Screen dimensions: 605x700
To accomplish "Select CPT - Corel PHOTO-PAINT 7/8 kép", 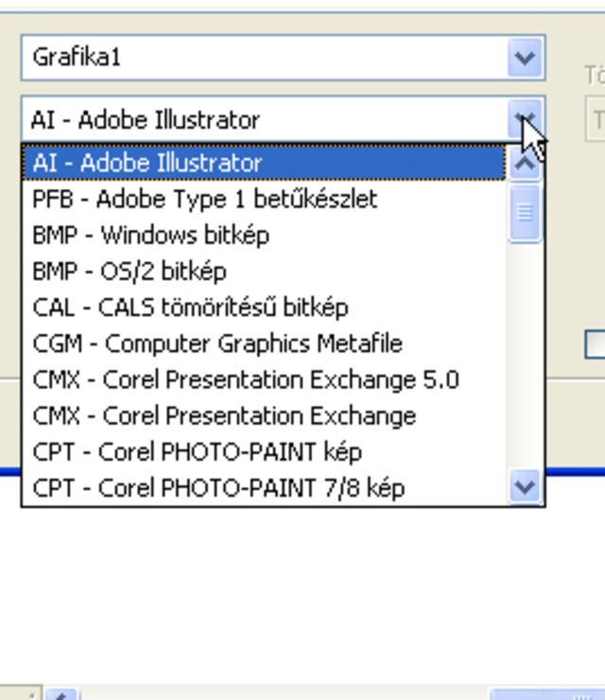I will [x=264, y=488].
